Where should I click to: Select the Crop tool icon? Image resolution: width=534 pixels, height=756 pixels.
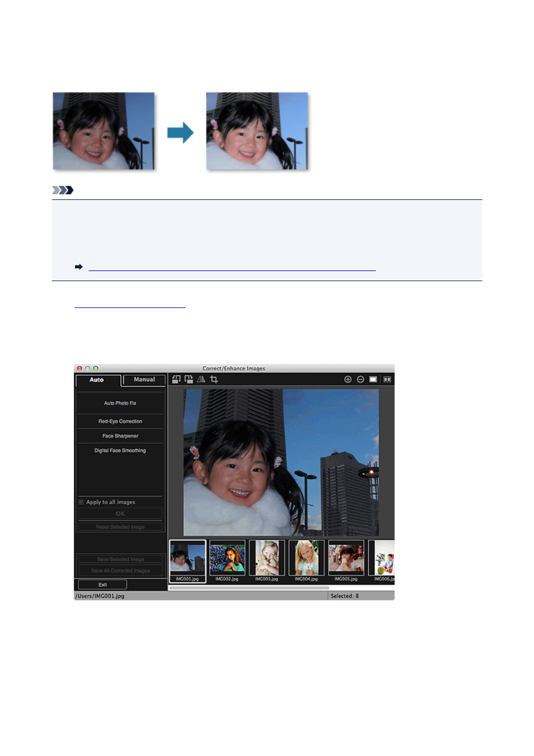point(214,379)
